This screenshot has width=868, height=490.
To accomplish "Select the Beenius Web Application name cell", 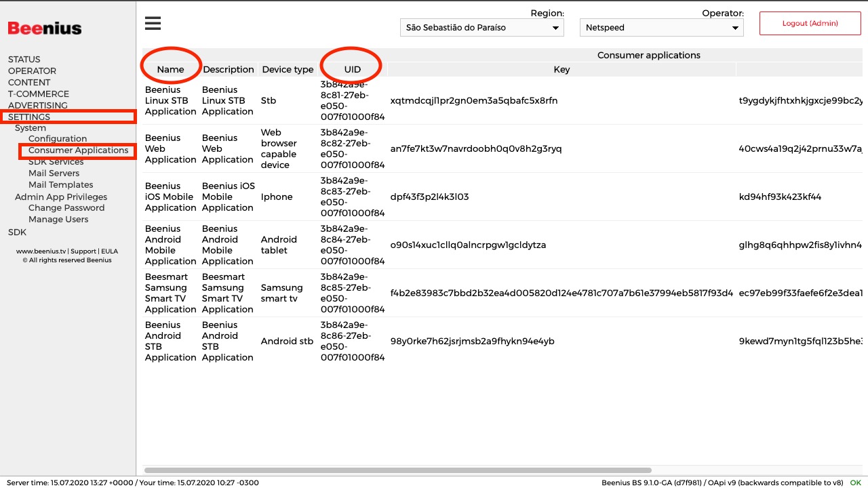I will coord(171,149).
